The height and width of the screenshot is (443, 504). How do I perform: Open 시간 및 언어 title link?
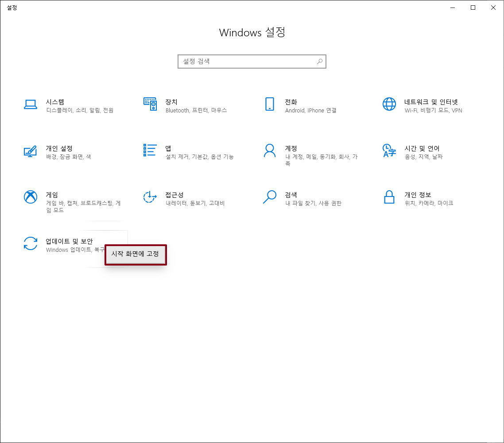click(x=422, y=148)
